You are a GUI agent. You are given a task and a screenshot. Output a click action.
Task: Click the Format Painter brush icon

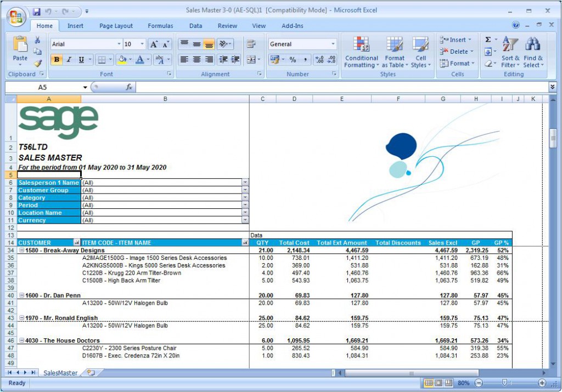point(38,63)
